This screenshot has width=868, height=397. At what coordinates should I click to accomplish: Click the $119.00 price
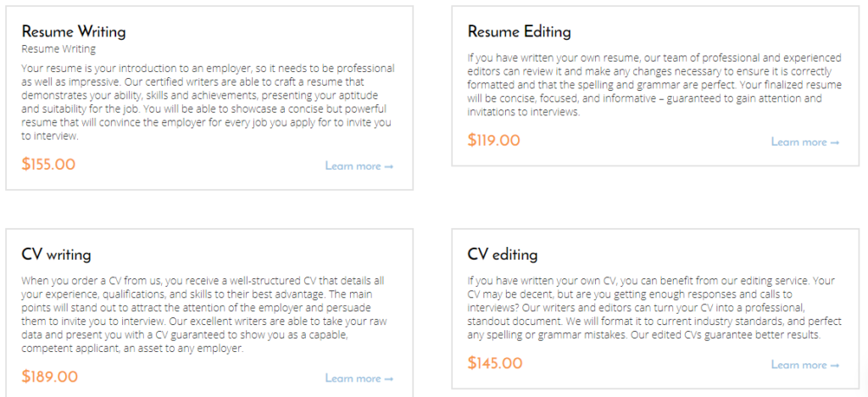[x=494, y=141]
